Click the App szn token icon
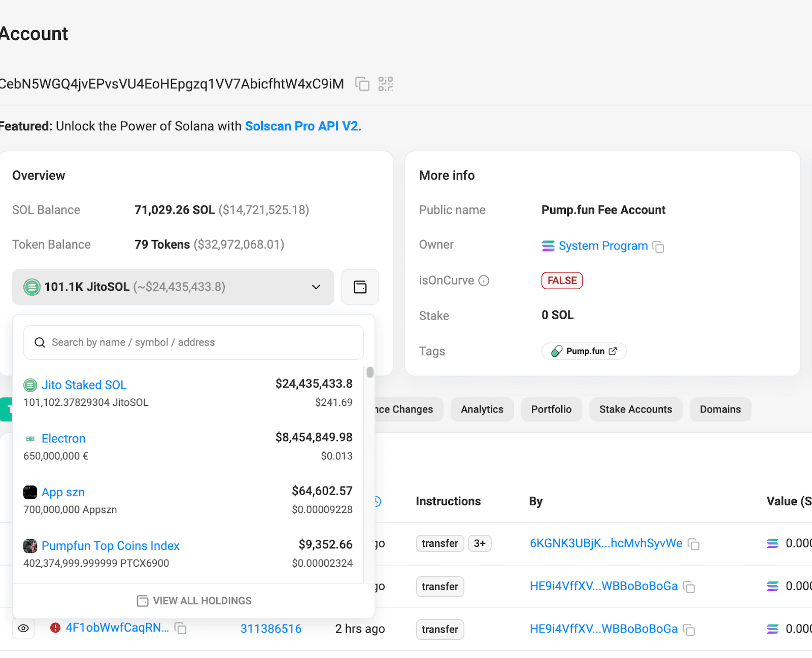The height and width of the screenshot is (658, 812). point(30,492)
